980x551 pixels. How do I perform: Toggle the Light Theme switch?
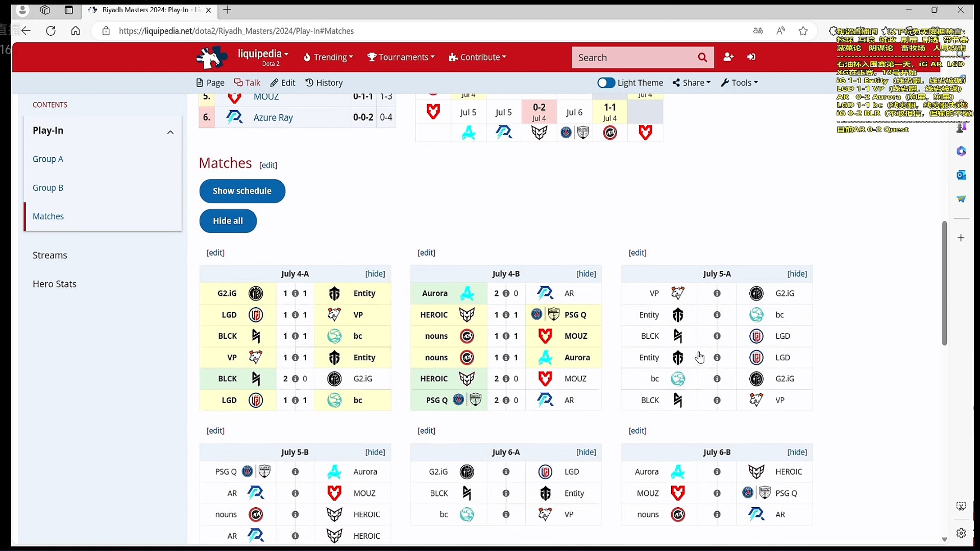(x=606, y=83)
